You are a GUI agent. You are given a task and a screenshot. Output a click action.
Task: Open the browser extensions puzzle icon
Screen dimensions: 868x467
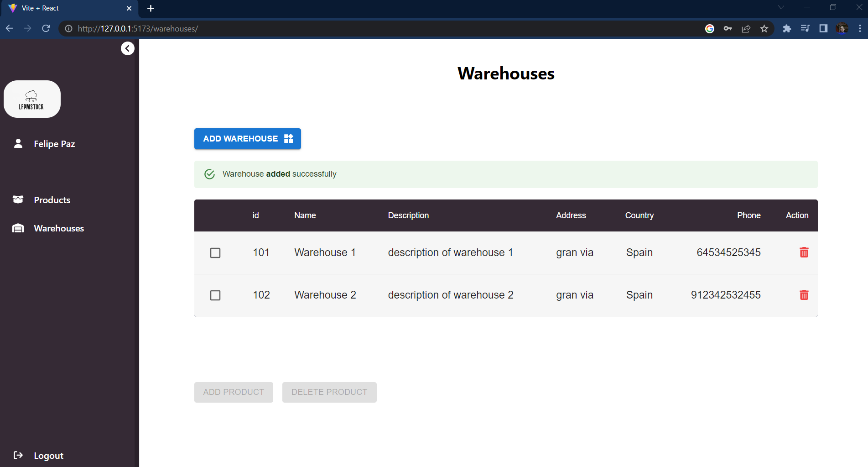[787, 28]
